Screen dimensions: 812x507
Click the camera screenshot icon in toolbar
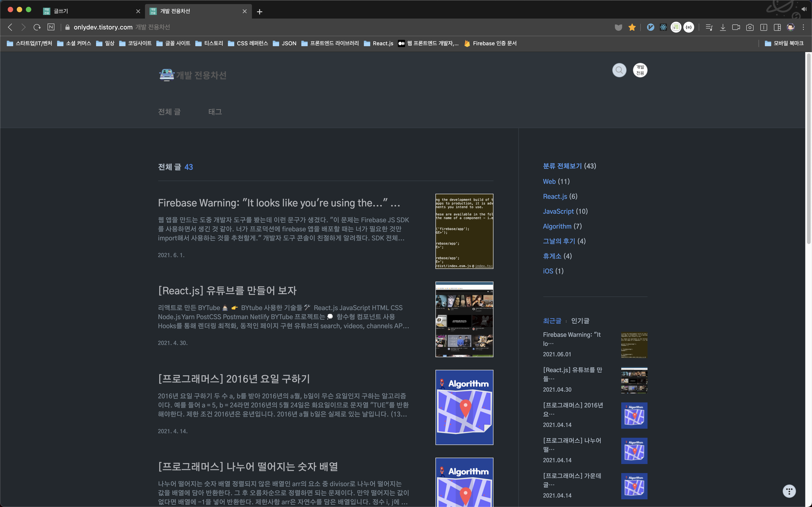click(x=750, y=27)
